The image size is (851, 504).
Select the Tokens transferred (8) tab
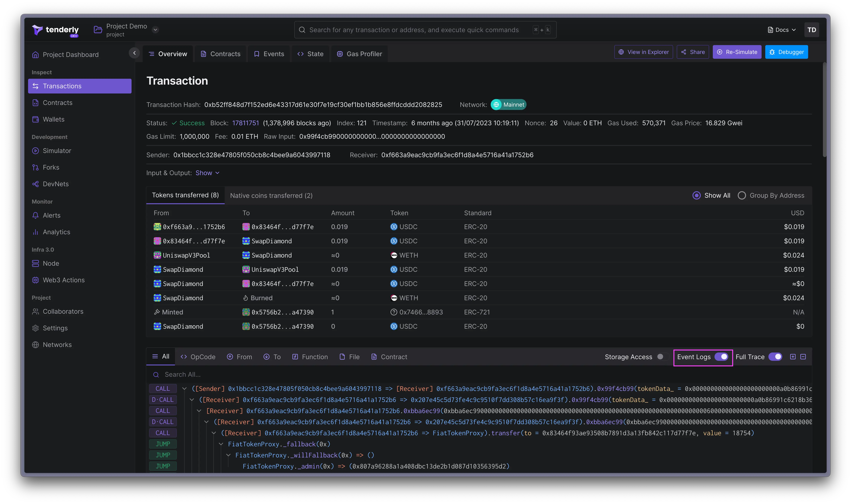(185, 195)
